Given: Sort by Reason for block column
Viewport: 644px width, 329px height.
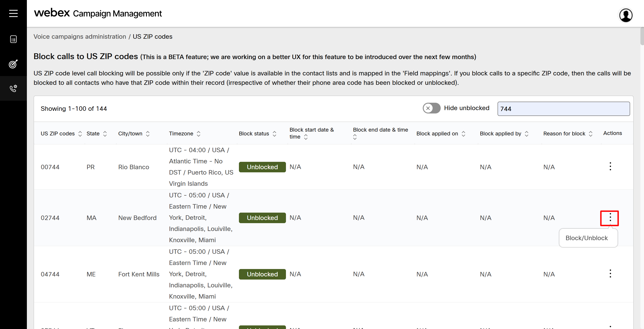Looking at the screenshot, I should coord(590,134).
